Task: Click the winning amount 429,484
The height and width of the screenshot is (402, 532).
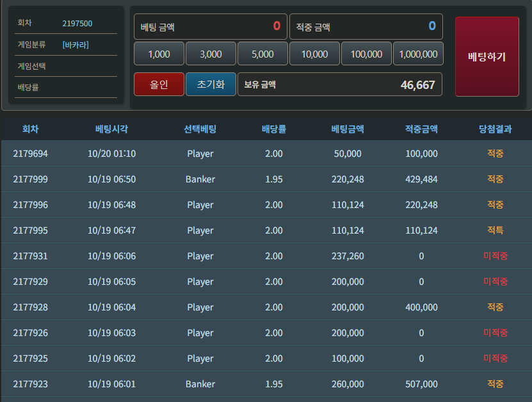Action: (x=421, y=179)
